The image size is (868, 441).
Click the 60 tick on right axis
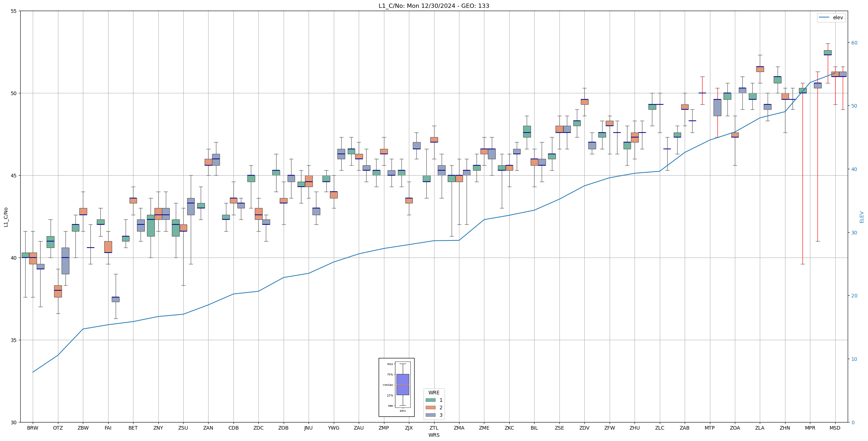click(854, 43)
